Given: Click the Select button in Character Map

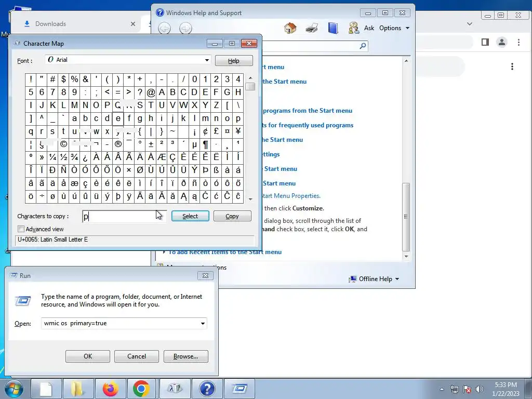Looking at the screenshot, I should tap(190, 216).
